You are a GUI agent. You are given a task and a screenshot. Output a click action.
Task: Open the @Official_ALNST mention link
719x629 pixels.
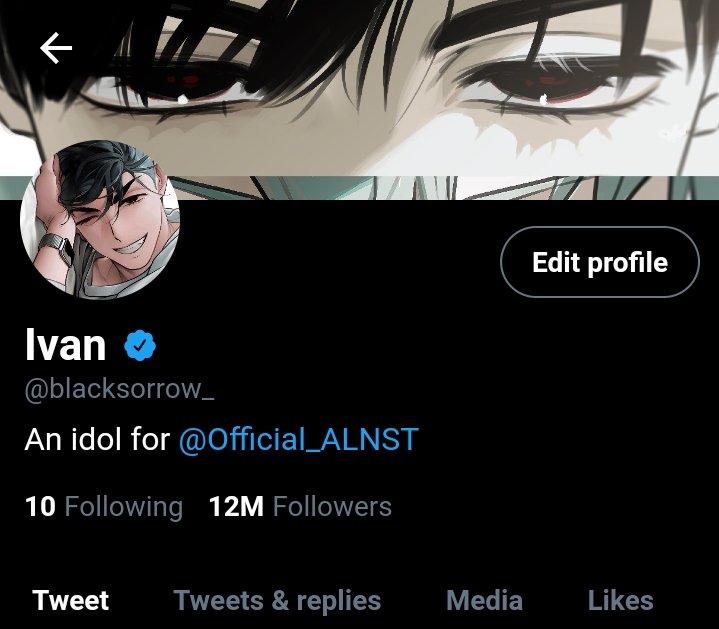pyautogui.click(x=299, y=440)
